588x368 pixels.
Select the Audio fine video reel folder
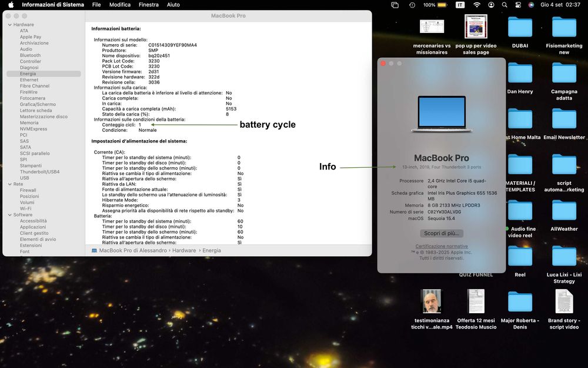[x=520, y=211]
